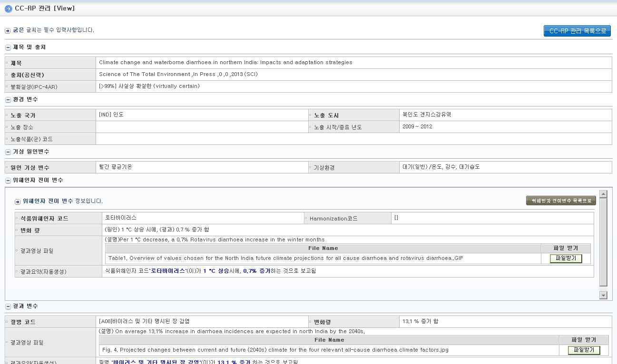This screenshot has width=617, height=364.
Task: Click the '로타바이러스' hazard code value
Action: click(121, 217)
